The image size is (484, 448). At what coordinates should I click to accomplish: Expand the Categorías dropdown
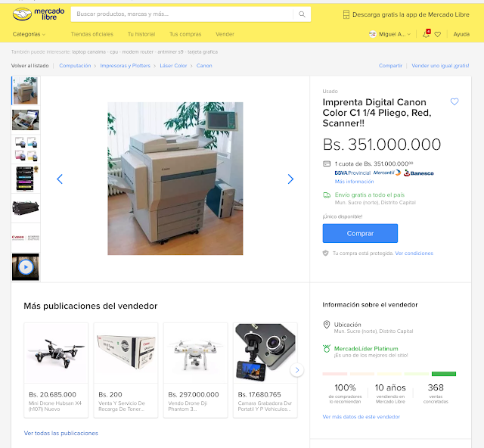[29, 34]
